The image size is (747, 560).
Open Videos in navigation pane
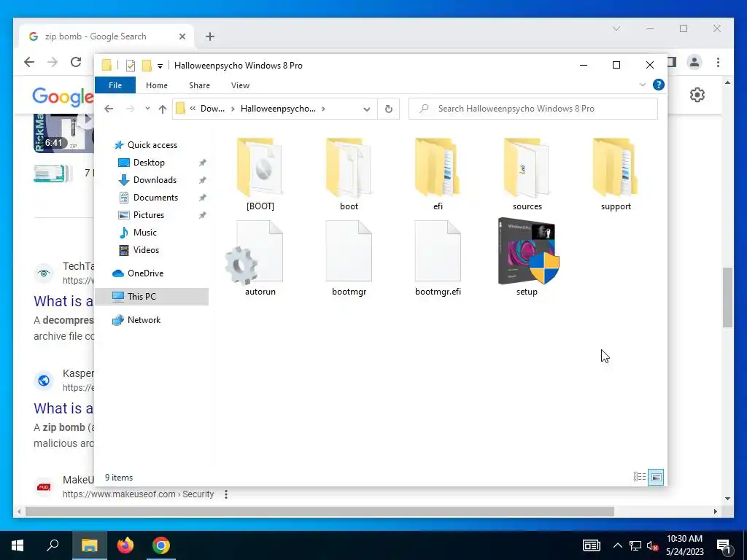(x=138, y=250)
